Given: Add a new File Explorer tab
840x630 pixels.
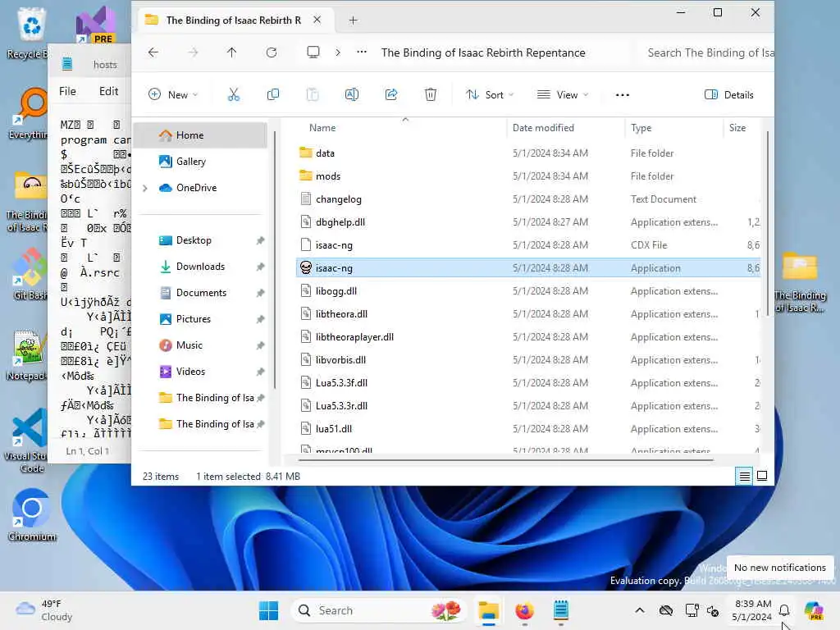Looking at the screenshot, I should [x=353, y=21].
